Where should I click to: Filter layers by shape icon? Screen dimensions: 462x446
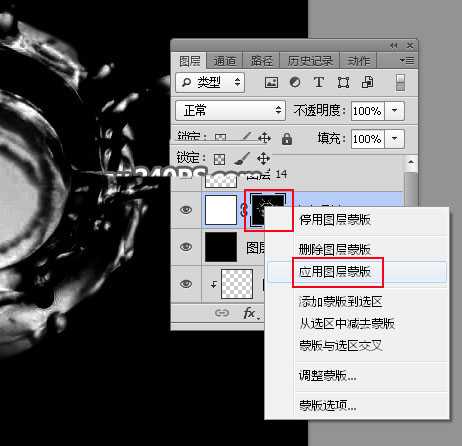[343, 82]
